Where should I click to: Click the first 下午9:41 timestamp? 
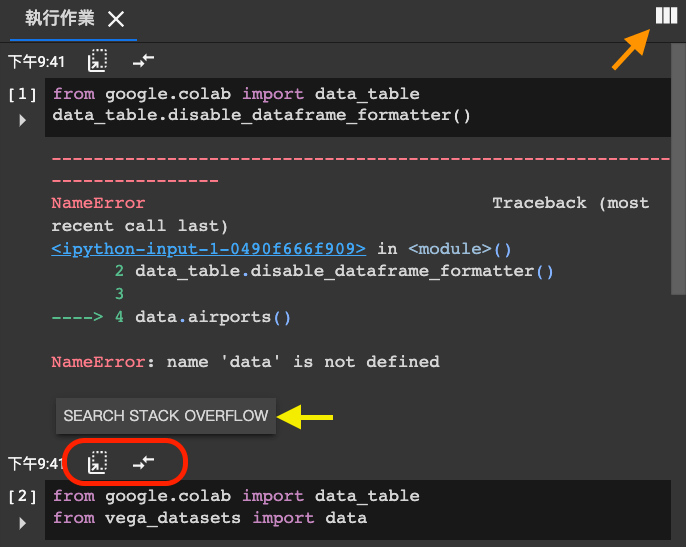(37, 62)
